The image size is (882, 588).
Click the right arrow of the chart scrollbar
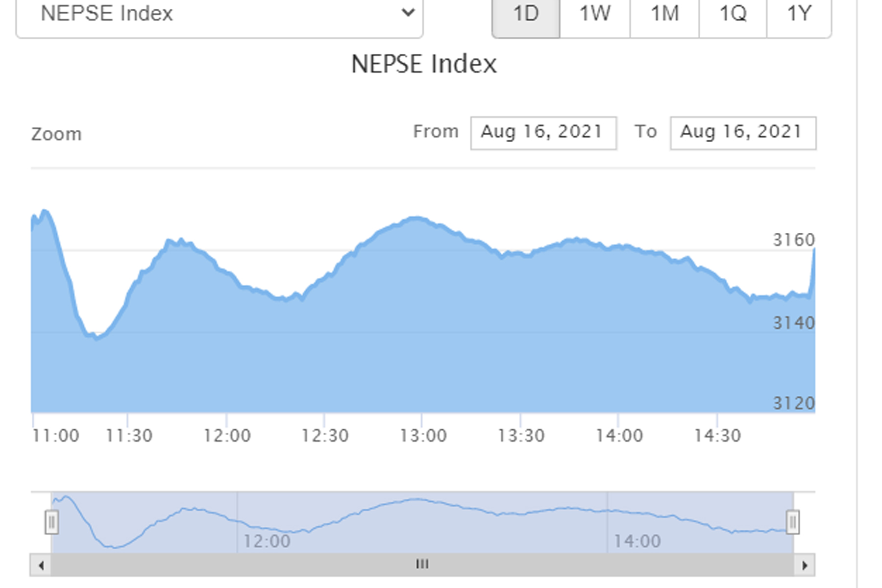[x=805, y=565]
